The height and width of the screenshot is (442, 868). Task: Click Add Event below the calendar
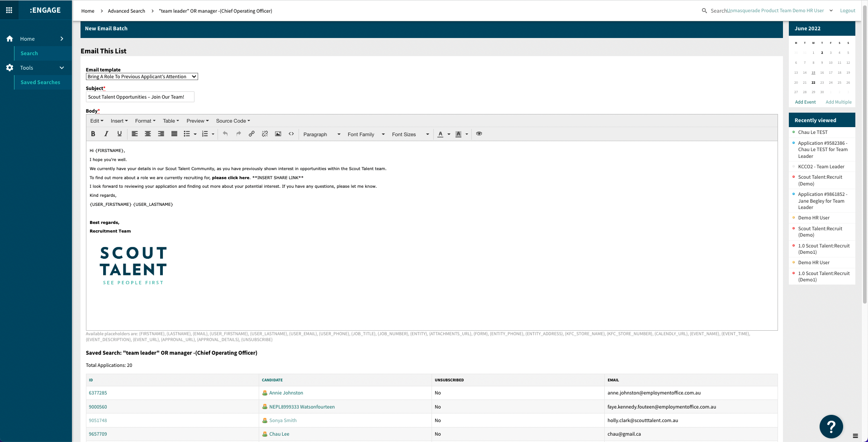805,102
